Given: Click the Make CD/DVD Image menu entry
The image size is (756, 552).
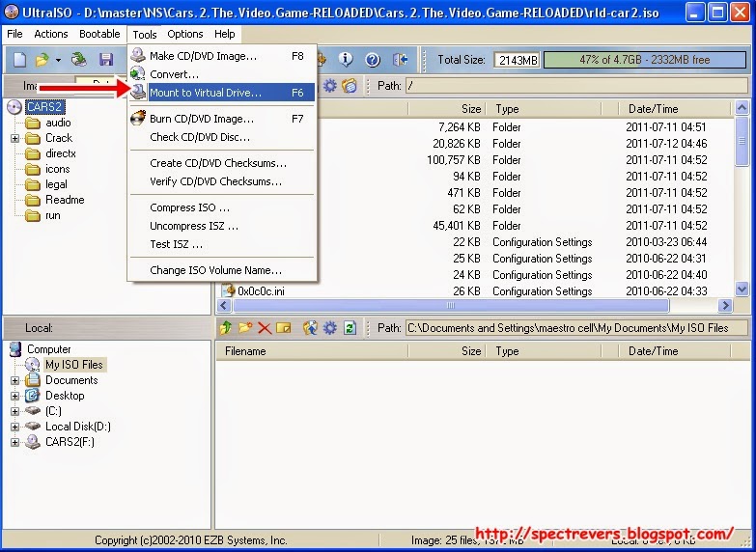Looking at the screenshot, I should pos(222,56).
